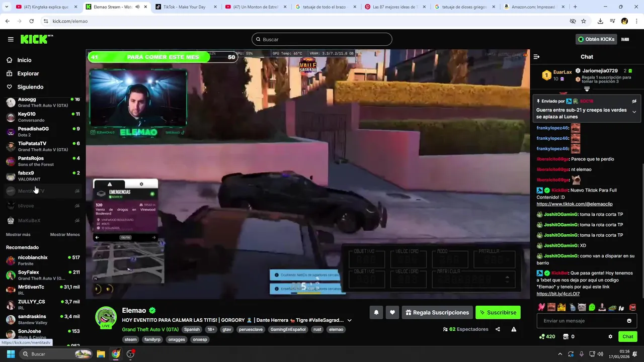Image resolution: width=644 pixels, height=362 pixels.
Task: Show hidden system tray icons
Action: tap(560, 354)
